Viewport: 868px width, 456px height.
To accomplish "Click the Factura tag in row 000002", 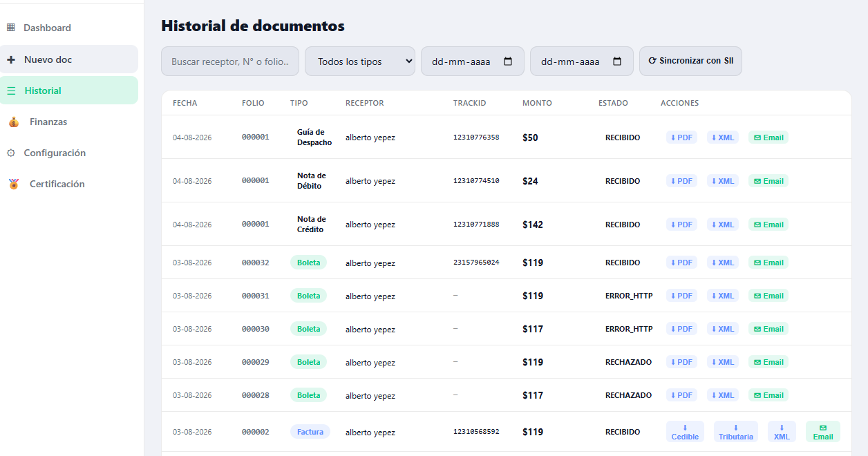I will (x=310, y=432).
